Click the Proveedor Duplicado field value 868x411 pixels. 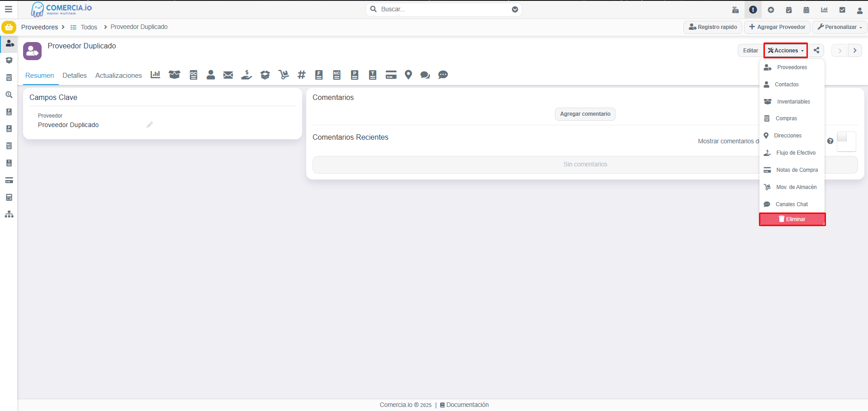click(68, 125)
